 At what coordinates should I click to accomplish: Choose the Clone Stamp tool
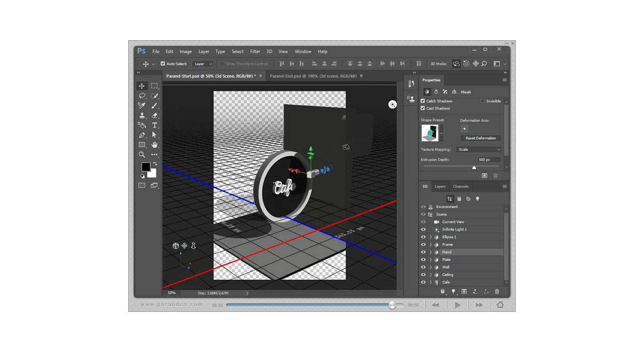coord(142,115)
